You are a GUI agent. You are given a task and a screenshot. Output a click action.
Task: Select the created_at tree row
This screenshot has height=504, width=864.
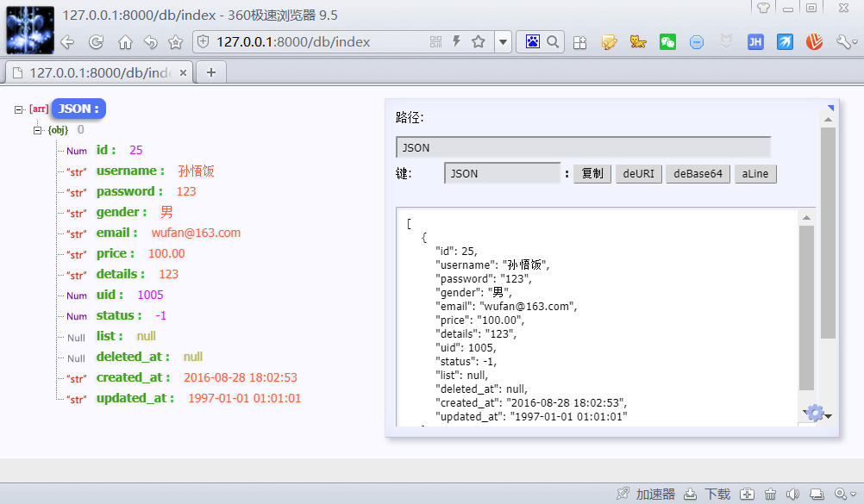click(182, 377)
